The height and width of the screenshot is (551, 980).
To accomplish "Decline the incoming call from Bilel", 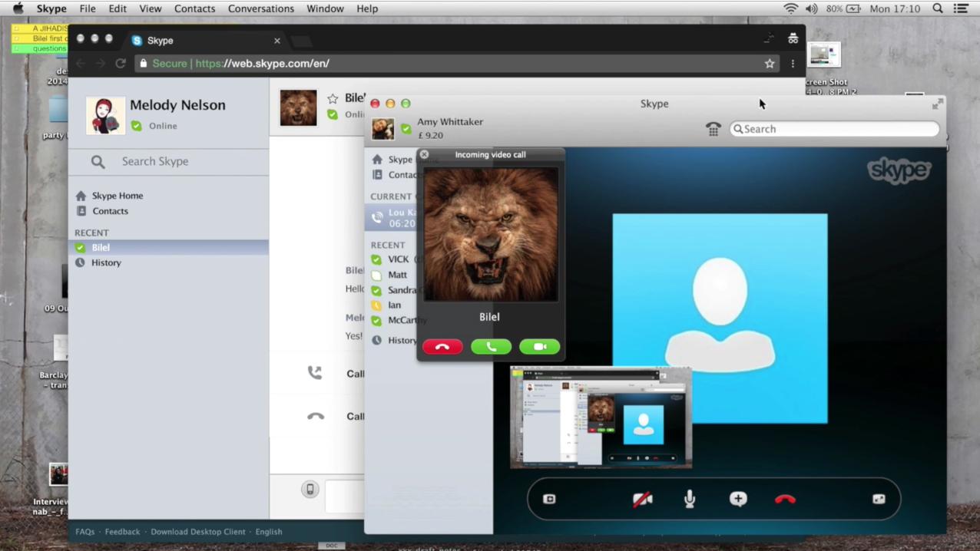I will pos(442,347).
